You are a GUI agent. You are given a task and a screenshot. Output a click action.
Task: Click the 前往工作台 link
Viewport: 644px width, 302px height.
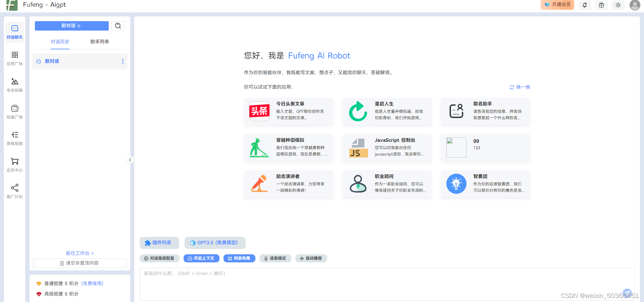(80, 253)
